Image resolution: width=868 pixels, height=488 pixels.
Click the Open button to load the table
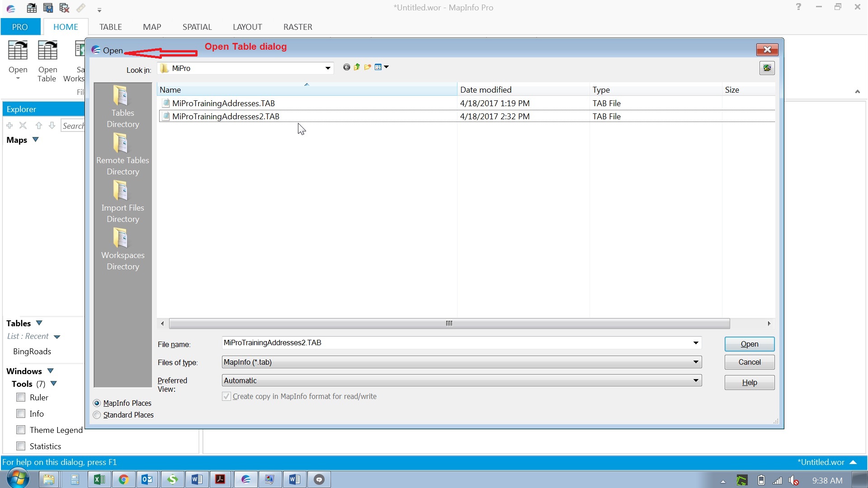click(749, 344)
